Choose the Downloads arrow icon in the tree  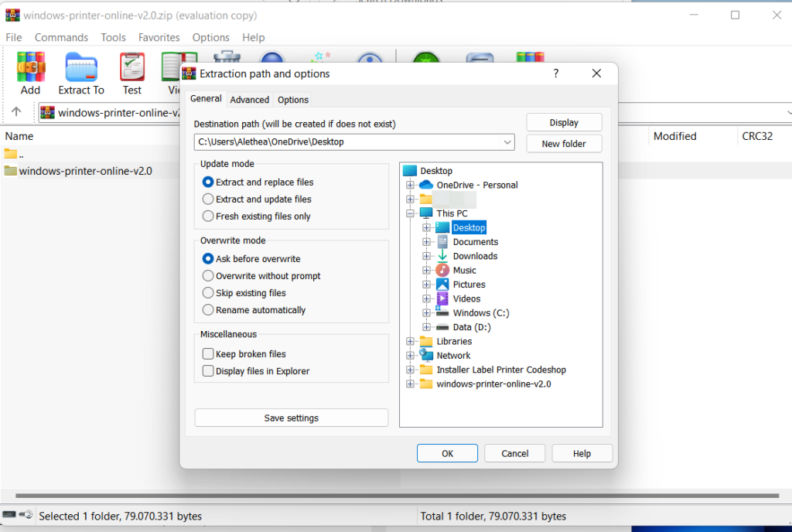pos(442,256)
